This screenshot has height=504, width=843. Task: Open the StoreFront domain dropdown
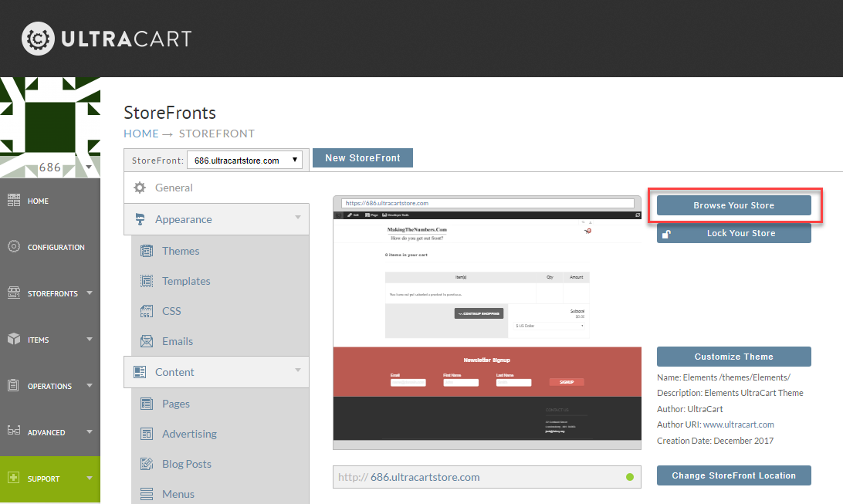tap(245, 160)
